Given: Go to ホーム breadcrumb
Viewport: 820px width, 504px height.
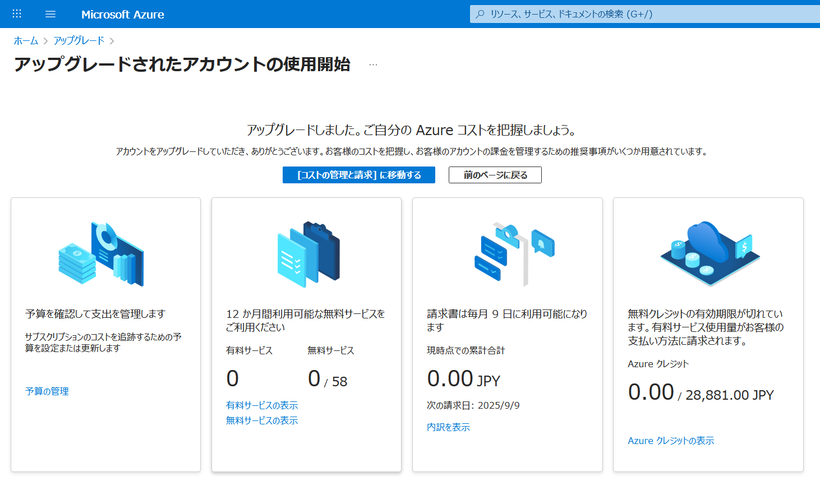Looking at the screenshot, I should click(x=26, y=40).
